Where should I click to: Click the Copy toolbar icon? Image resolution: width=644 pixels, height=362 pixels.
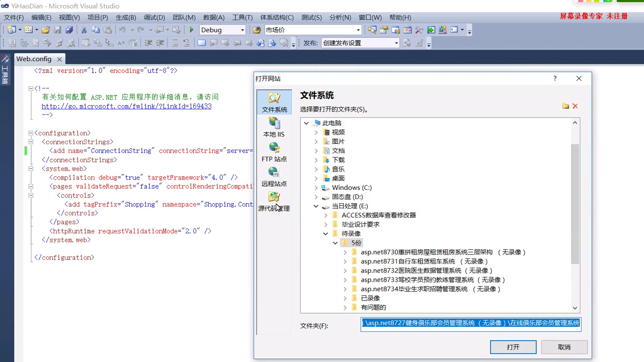[x=96, y=30]
